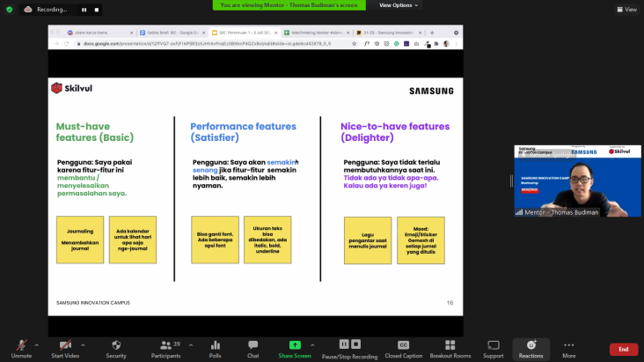Click the 'Nice-to-have features (Delighter)' heading

pyautogui.click(x=395, y=132)
